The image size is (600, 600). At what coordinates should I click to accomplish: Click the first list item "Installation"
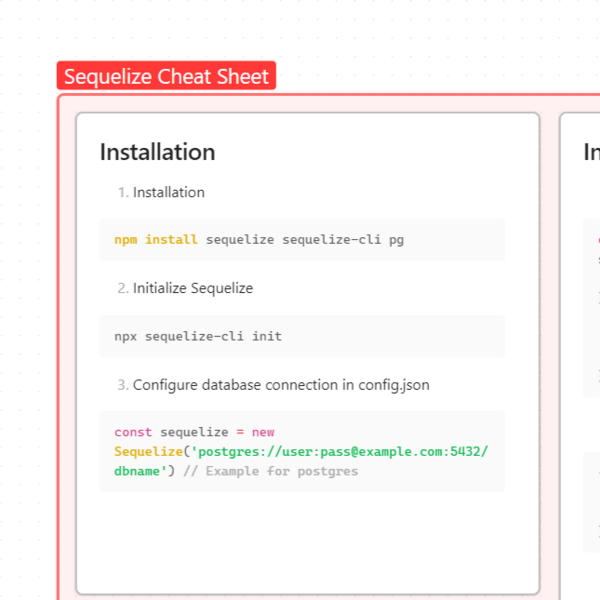[168, 192]
